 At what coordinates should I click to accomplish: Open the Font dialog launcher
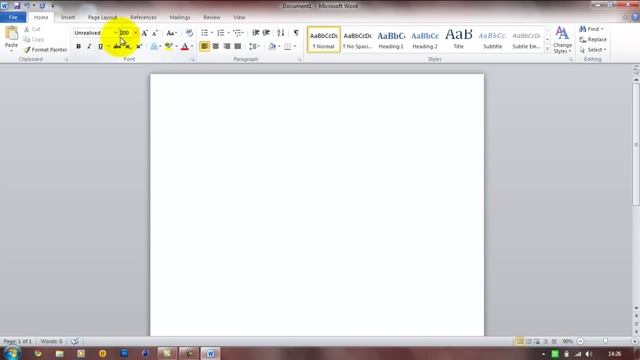192,60
